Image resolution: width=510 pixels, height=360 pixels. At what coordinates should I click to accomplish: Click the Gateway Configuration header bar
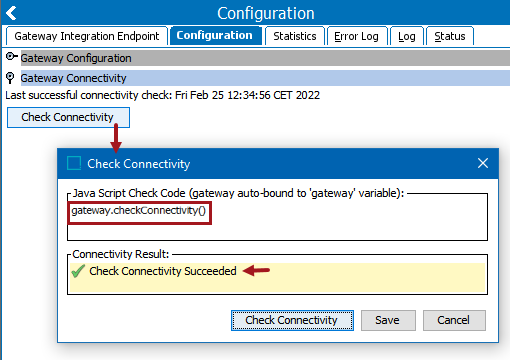(x=265, y=58)
